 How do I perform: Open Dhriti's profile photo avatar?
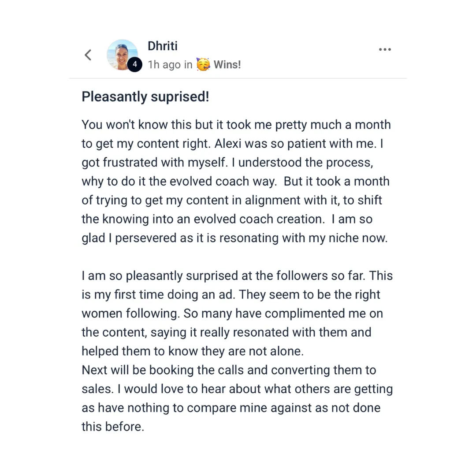pyautogui.click(x=123, y=55)
